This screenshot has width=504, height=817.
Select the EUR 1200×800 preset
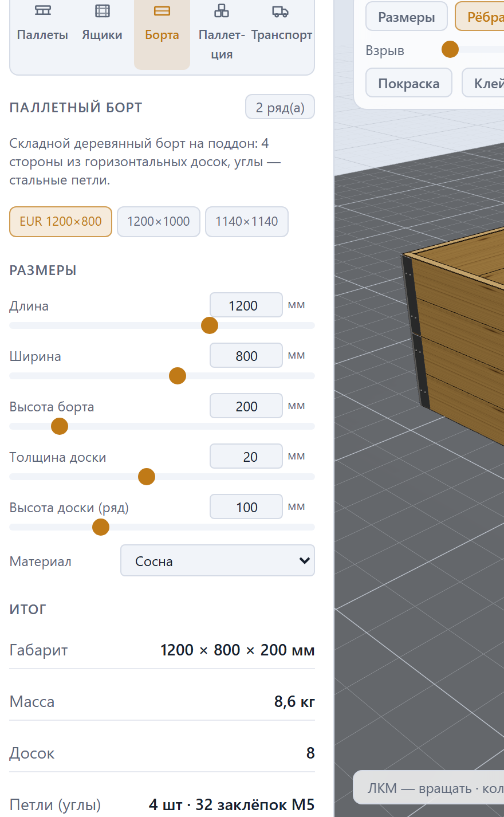coord(61,222)
